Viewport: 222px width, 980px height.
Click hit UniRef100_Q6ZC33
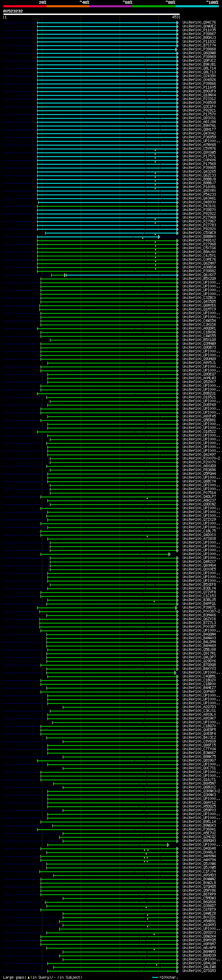pos(199,175)
